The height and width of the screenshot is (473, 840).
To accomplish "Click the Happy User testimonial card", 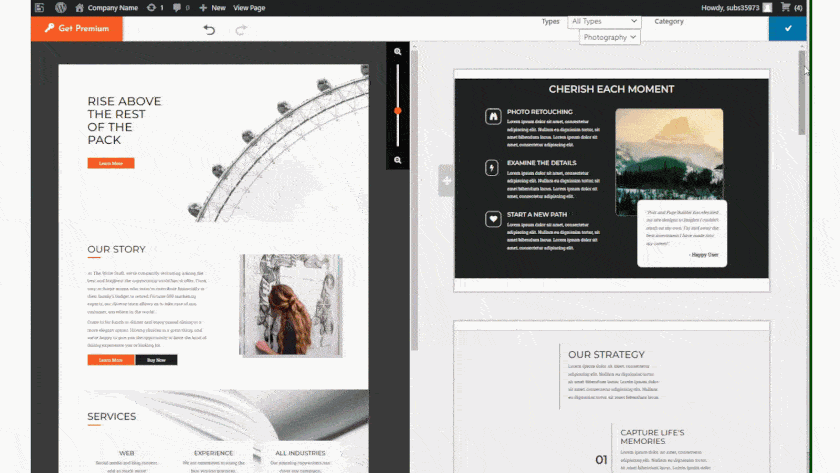I will tap(682, 234).
